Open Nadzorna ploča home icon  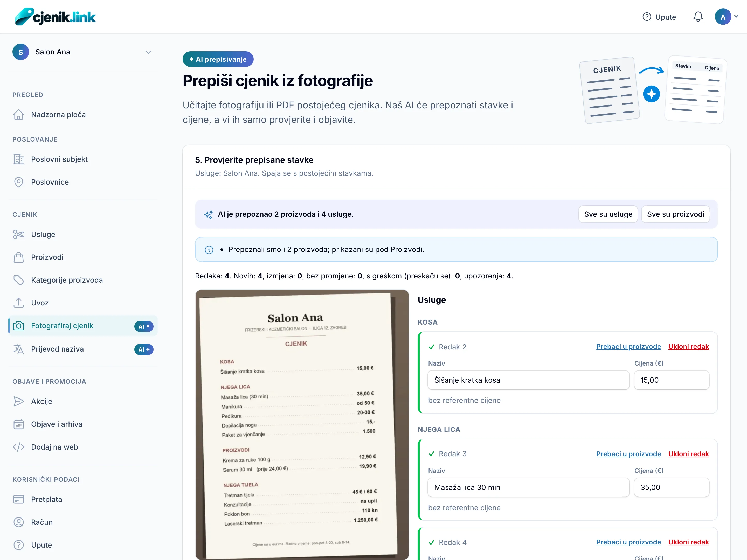pyautogui.click(x=19, y=115)
